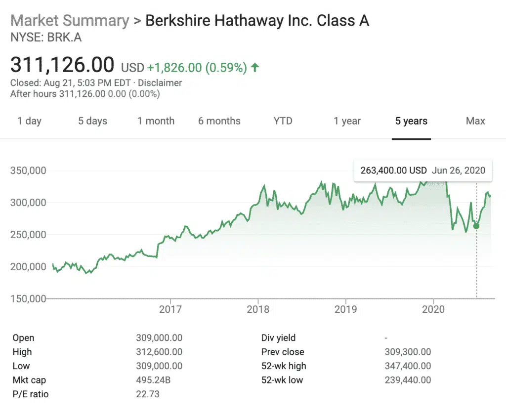Select the 6 months time range

coord(219,121)
